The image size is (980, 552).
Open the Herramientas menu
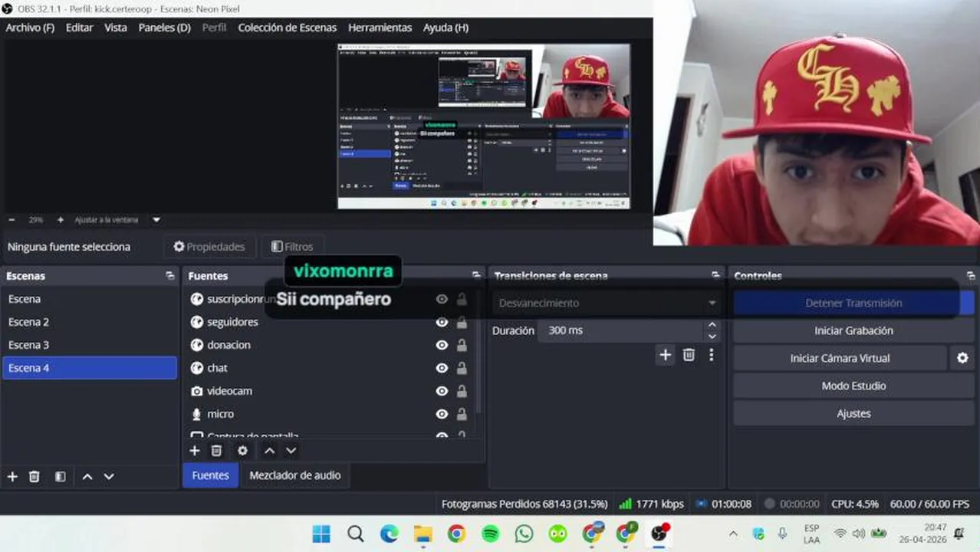click(380, 28)
